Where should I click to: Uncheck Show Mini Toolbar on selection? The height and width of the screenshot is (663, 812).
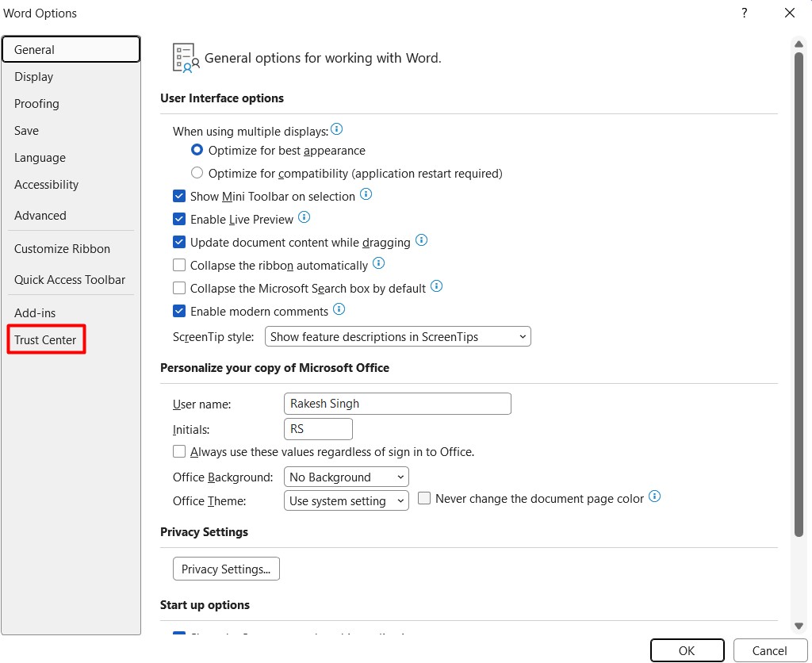point(179,197)
